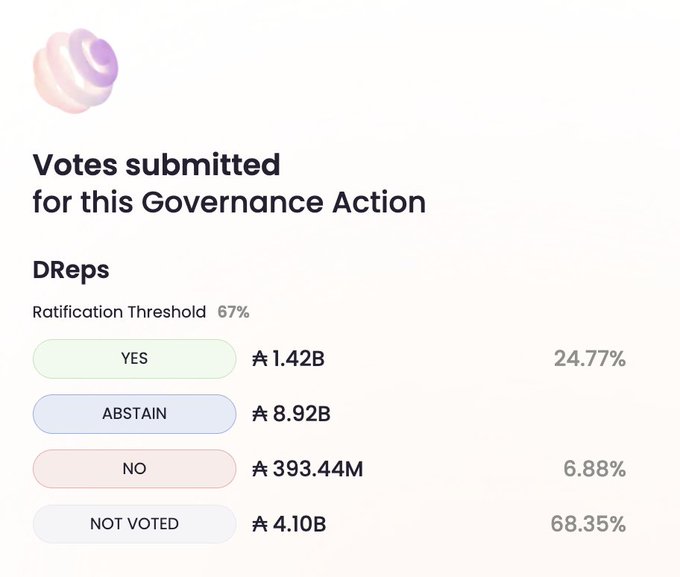Viewport: 680px width, 577px height.
Task: Click the "Votes submitted" heading
Action: (156, 164)
